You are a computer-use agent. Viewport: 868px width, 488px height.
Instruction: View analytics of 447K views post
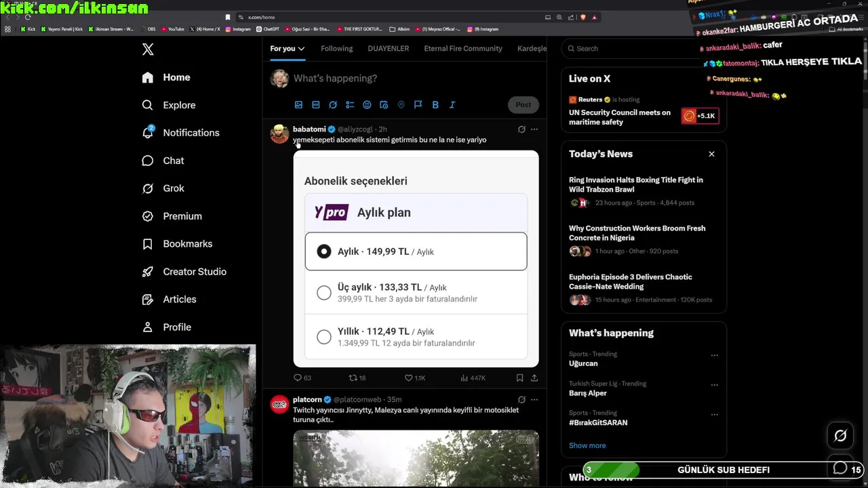[473, 378]
